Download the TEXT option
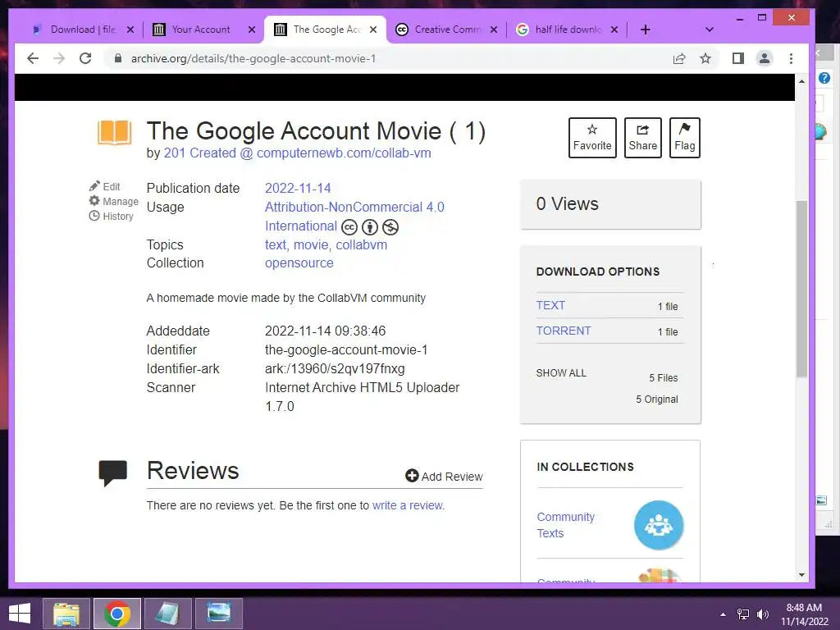Image resolution: width=840 pixels, height=630 pixels. pyautogui.click(x=550, y=305)
